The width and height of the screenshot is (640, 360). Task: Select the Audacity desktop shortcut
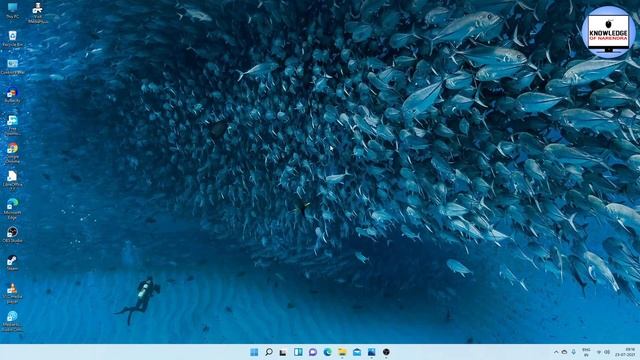click(x=12, y=95)
